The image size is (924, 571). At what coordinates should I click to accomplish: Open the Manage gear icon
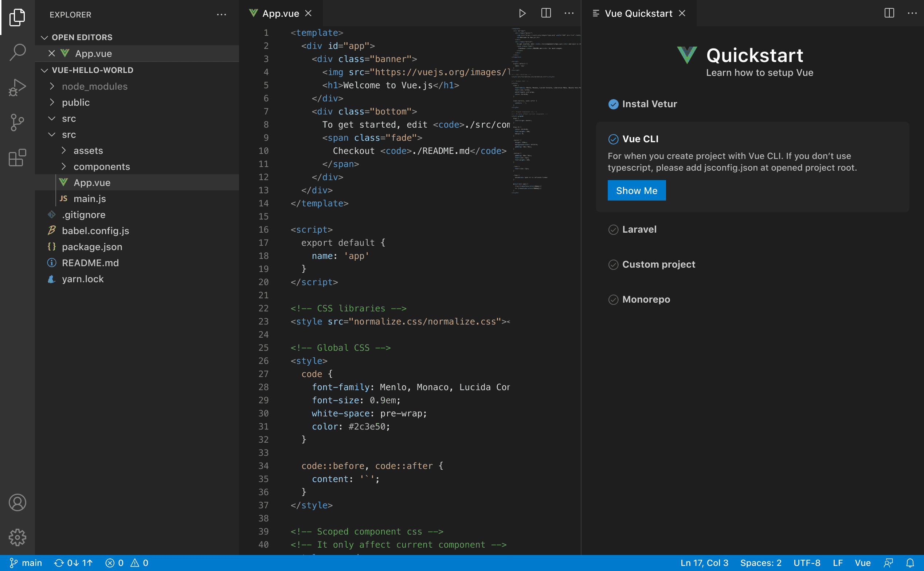[x=17, y=537]
